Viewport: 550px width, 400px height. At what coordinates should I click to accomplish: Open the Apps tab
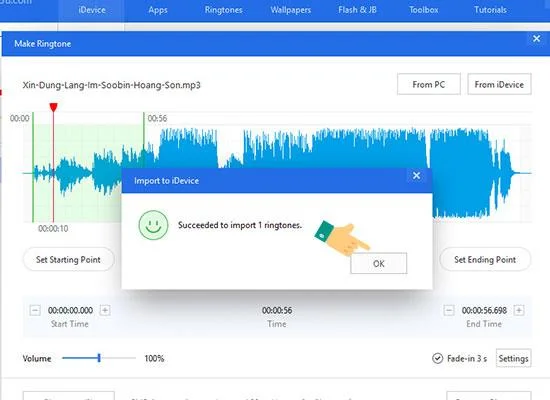pos(157,10)
